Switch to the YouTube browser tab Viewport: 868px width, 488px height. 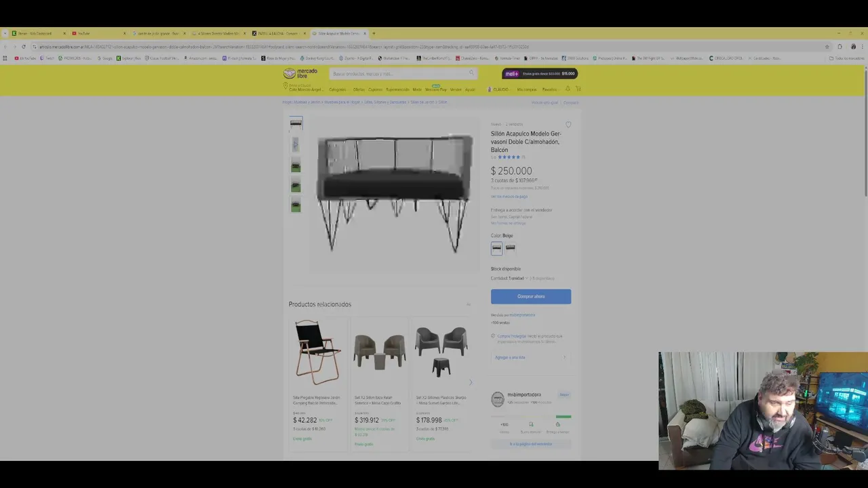(x=98, y=33)
